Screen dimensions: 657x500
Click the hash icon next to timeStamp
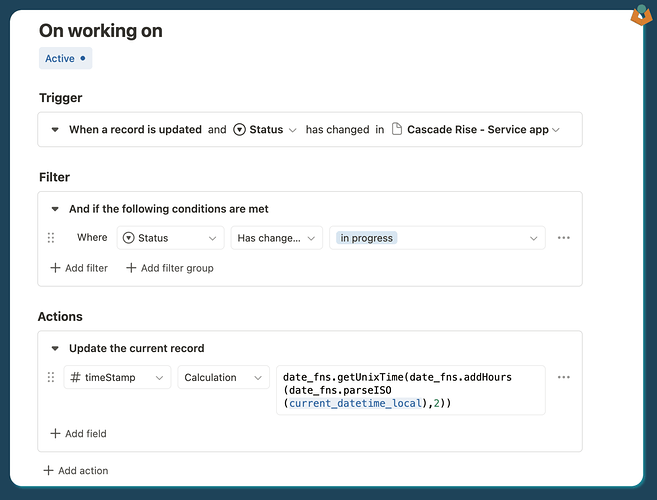point(76,377)
